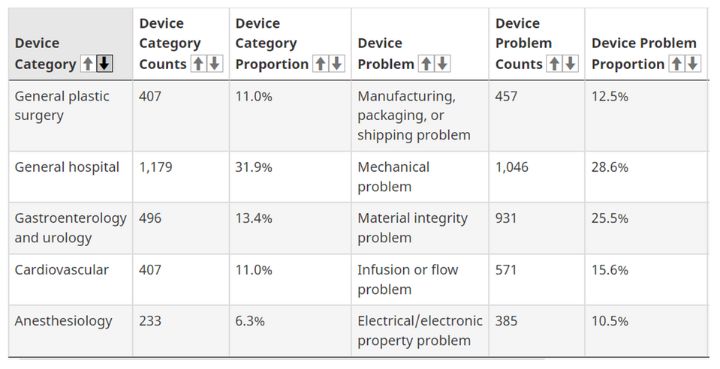Viewport: 720px width, 369px height.
Task: Sort Device Category Counts descending
Action: tap(214, 64)
